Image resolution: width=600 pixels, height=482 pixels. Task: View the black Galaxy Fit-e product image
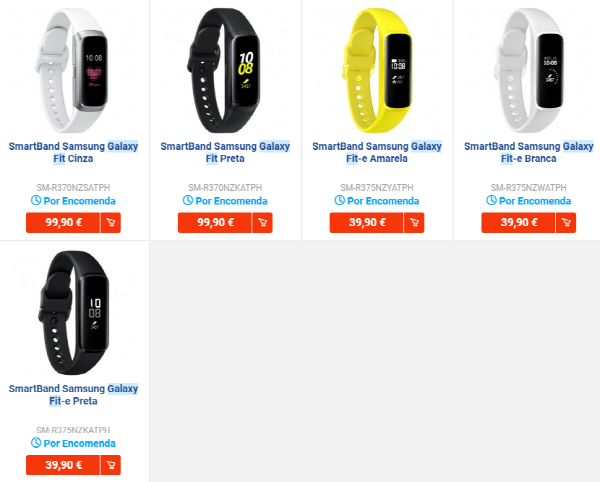pos(73,313)
